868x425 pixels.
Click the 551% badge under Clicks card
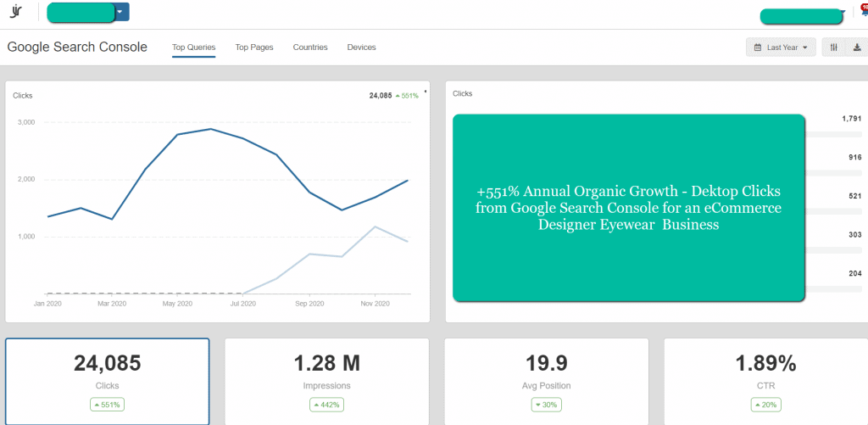[108, 405]
